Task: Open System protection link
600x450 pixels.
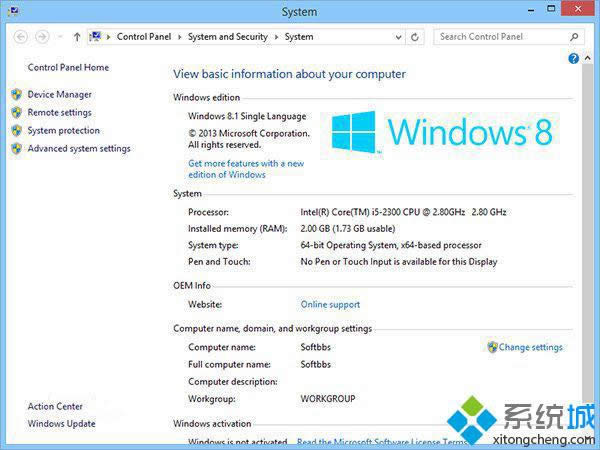Action: pyautogui.click(x=64, y=130)
